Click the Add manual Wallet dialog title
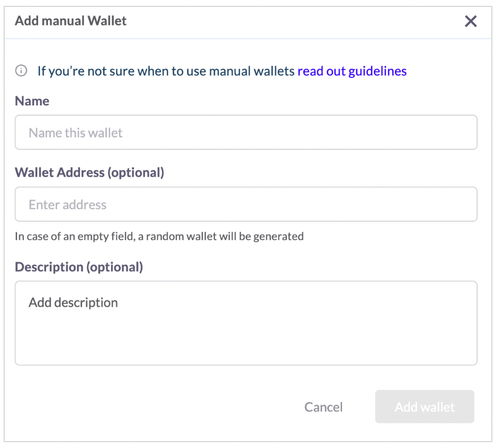 (x=71, y=21)
